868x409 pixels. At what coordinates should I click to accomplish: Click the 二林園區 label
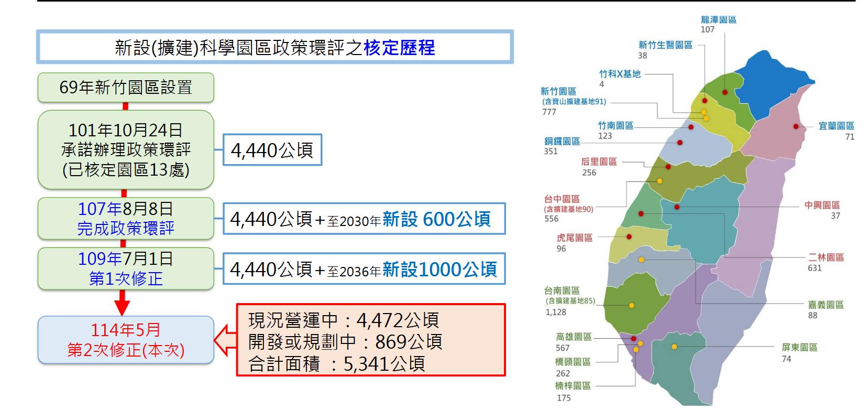[826, 257]
